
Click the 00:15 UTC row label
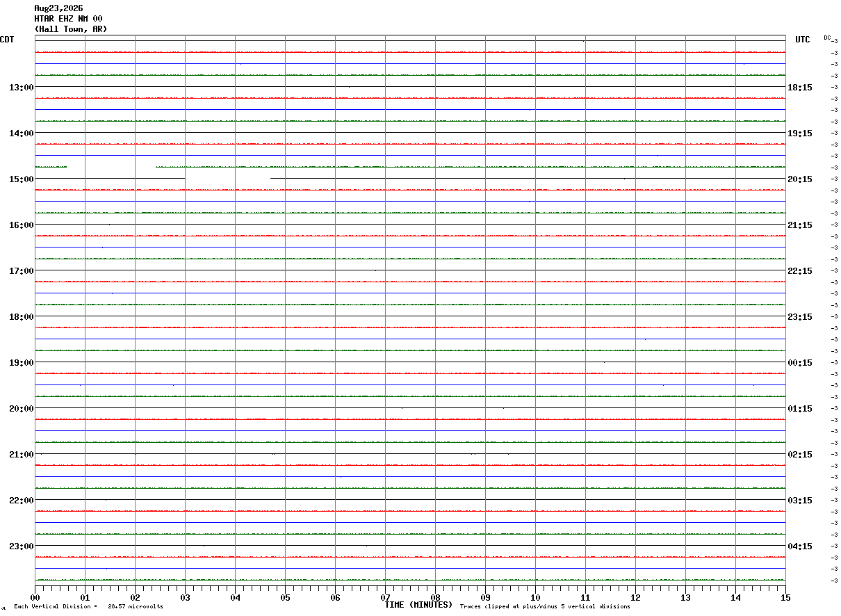[800, 362]
